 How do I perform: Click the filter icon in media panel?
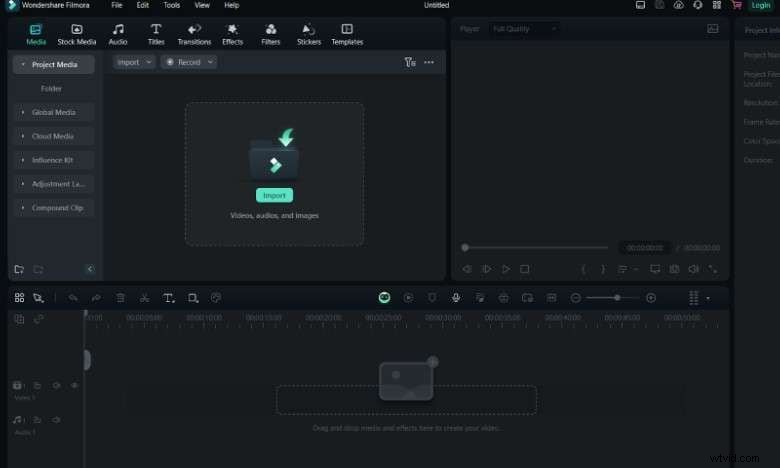pyautogui.click(x=410, y=62)
